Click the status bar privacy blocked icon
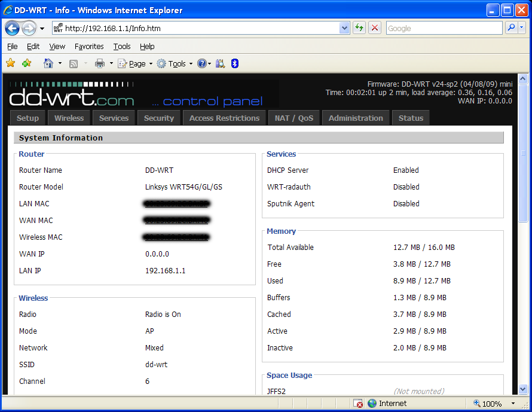The height and width of the screenshot is (412, 532). 358,403
